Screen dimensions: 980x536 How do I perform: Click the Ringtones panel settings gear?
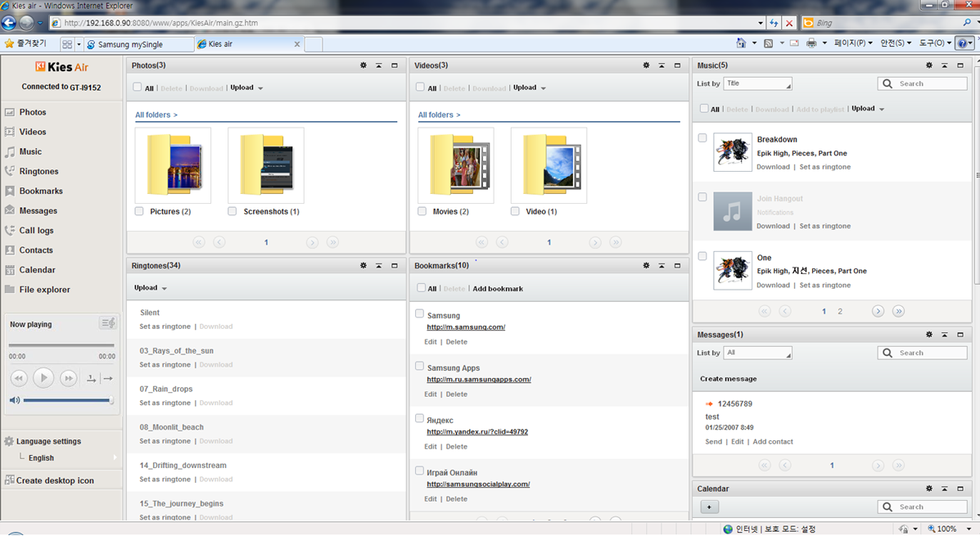click(x=364, y=266)
